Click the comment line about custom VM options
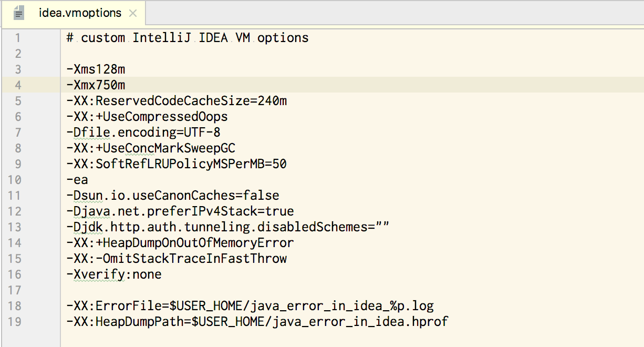This screenshot has height=347, width=644. click(x=188, y=37)
